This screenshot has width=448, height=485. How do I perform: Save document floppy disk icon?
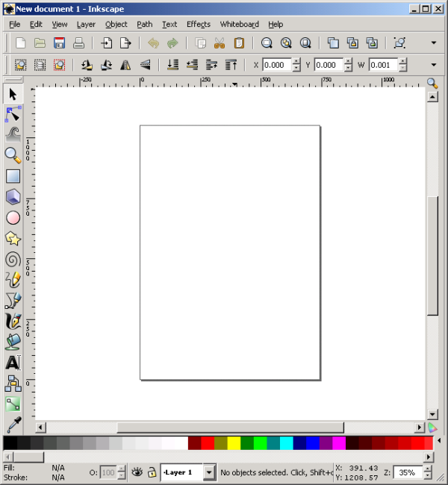[59, 43]
